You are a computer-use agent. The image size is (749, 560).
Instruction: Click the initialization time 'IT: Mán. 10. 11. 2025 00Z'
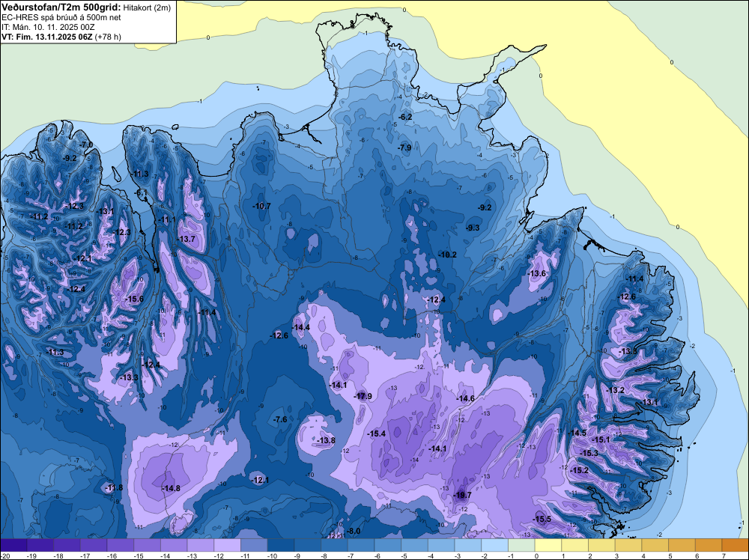pyautogui.click(x=48, y=27)
